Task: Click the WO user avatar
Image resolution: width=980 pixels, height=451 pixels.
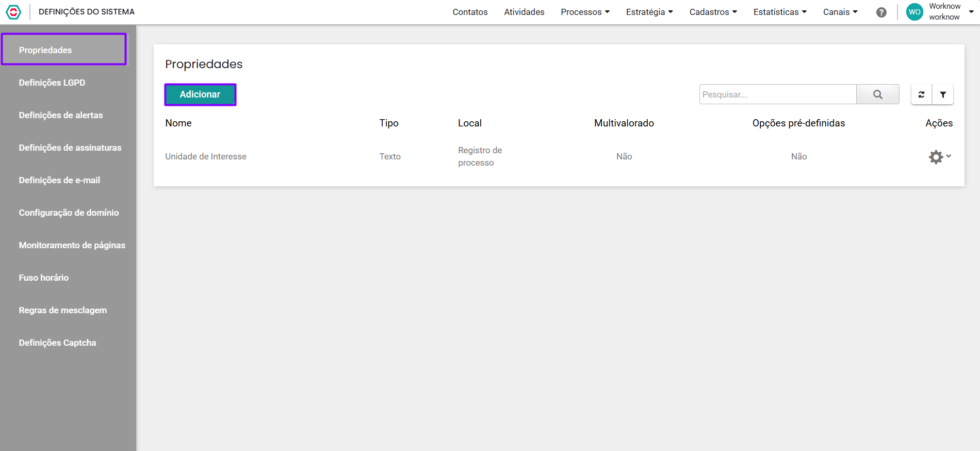Action: pos(914,12)
